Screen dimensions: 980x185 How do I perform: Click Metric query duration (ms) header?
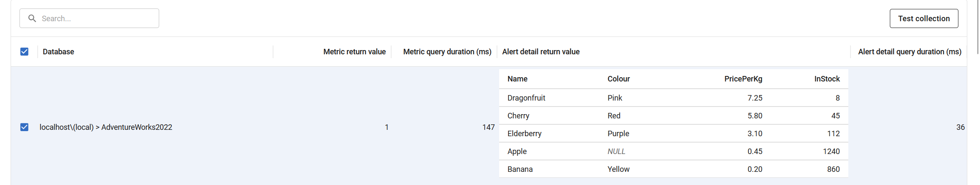[x=447, y=52]
